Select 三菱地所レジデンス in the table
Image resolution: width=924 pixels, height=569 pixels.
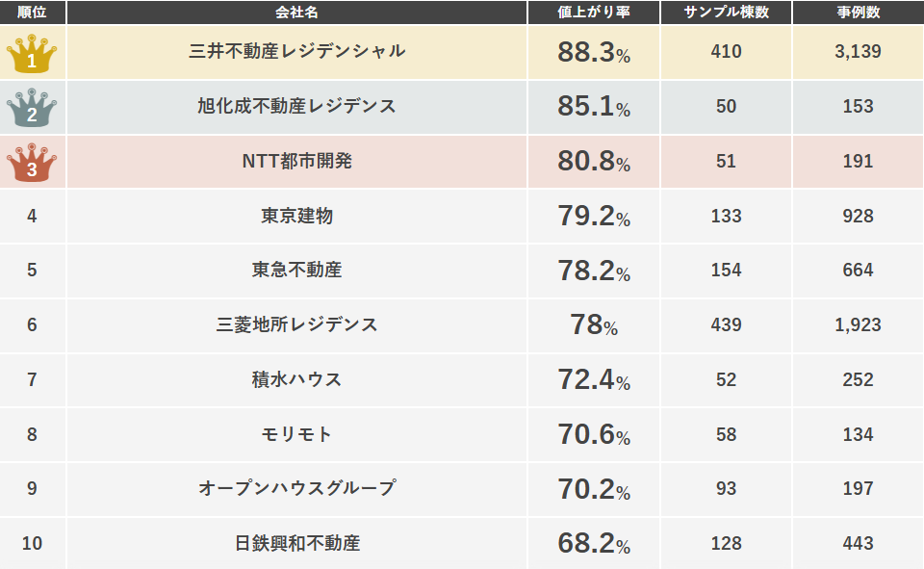point(297,324)
